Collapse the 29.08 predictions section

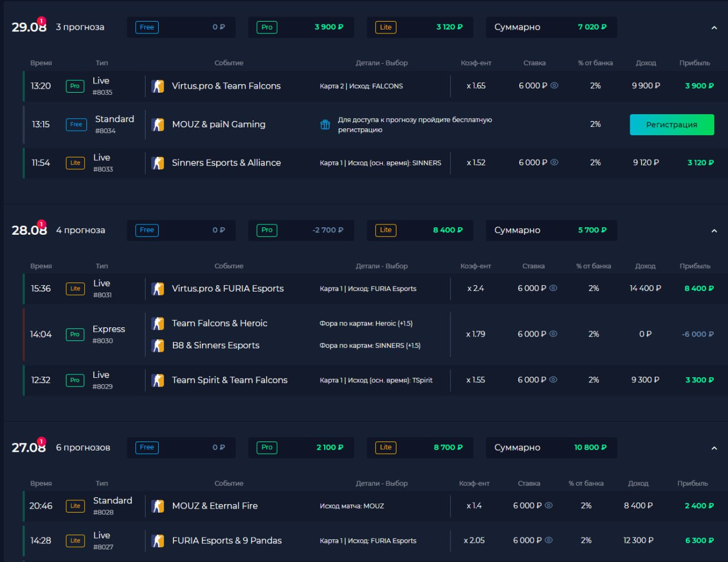tap(714, 28)
